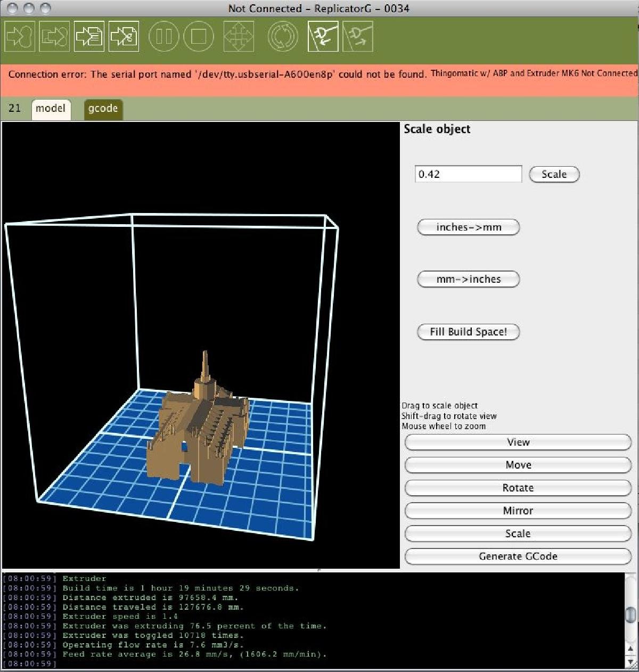Click the Build model toolbar icon
The width and height of the screenshot is (639, 672).
(x=20, y=36)
